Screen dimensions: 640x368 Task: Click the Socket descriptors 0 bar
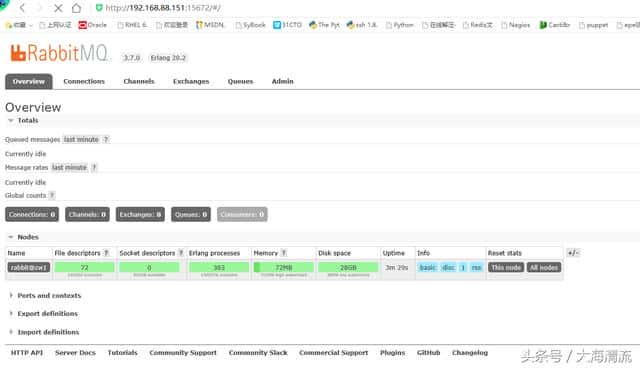[x=149, y=268]
